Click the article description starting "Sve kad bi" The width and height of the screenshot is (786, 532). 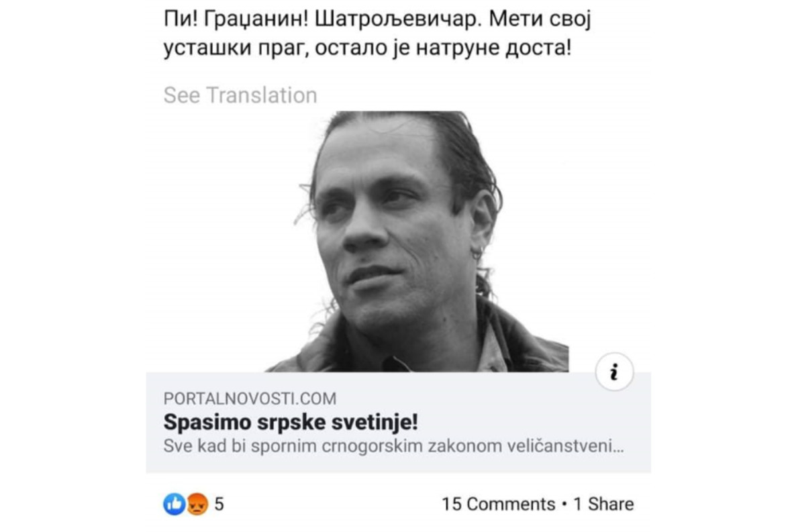pos(393,446)
